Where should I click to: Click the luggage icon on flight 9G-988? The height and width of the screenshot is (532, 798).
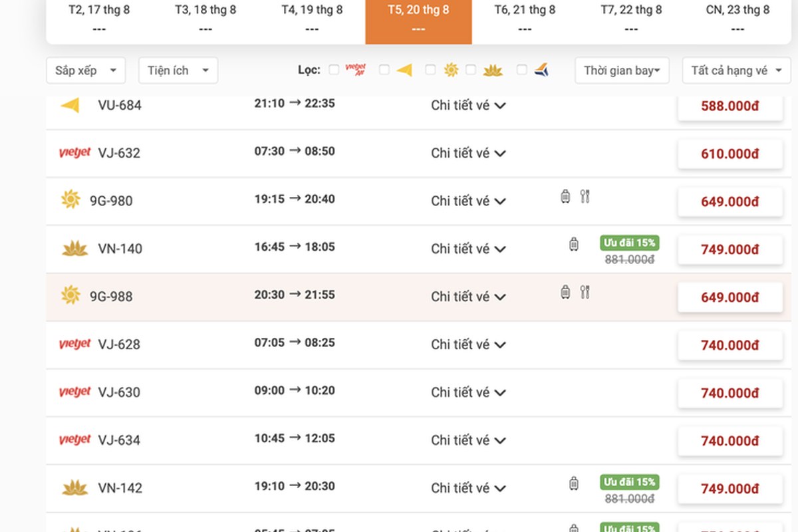[x=565, y=292]
